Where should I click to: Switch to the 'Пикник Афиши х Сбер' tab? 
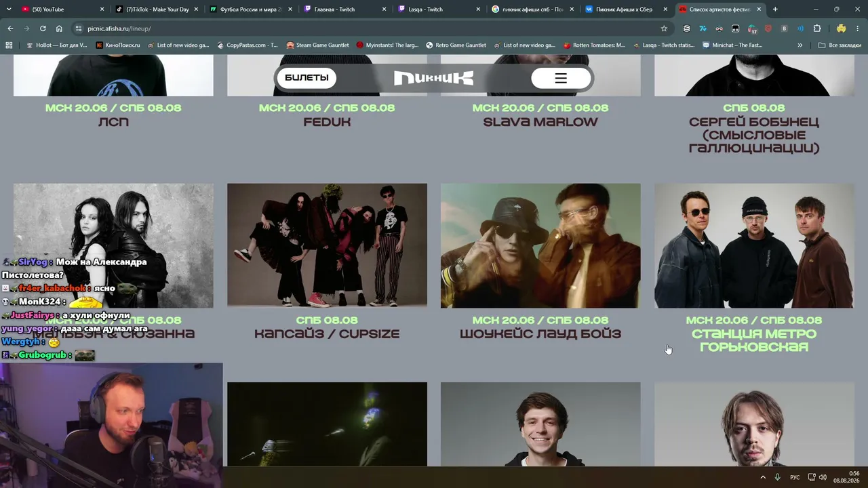[x=627, y=9]
